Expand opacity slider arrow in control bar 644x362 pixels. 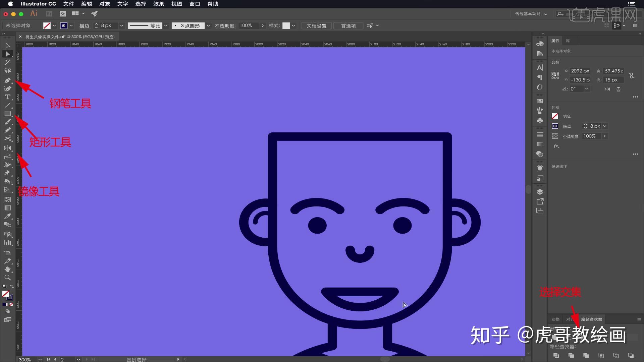point(263,26)
